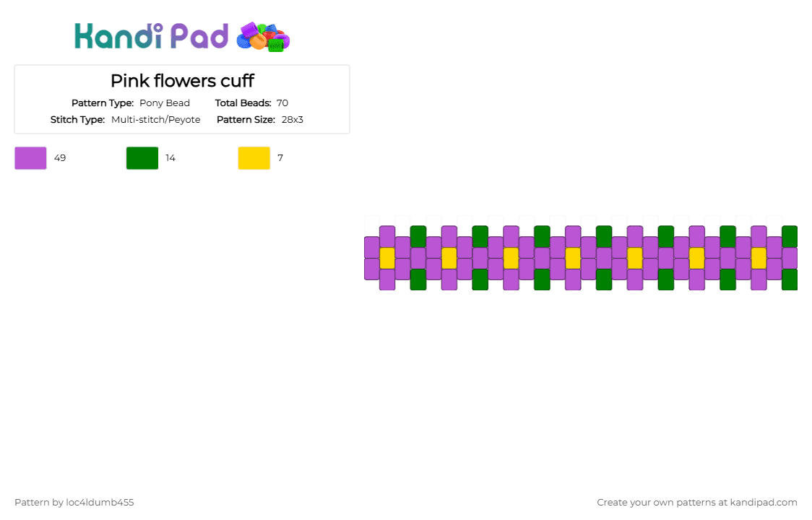
Task: Click 'Pattern by loc4ldumb455' credit text
Action: [x=74, y=503]
